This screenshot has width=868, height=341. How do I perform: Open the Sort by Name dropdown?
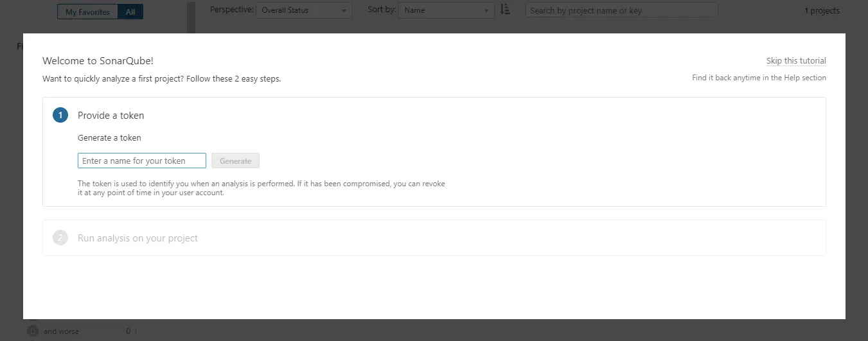tap(447, 10)
